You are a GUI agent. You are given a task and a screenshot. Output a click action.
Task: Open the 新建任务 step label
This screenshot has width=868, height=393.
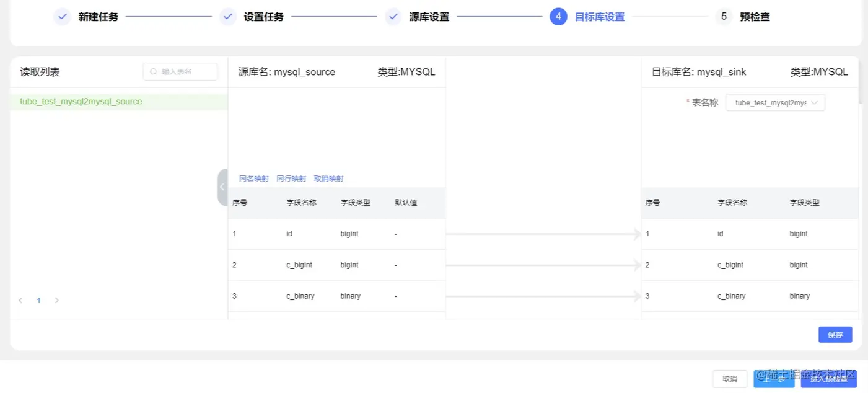[98, 17]
